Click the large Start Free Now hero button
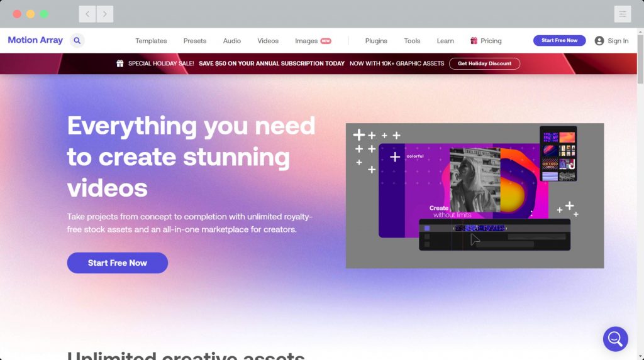The width and height of the screenshot is (644, 360). 118,263
